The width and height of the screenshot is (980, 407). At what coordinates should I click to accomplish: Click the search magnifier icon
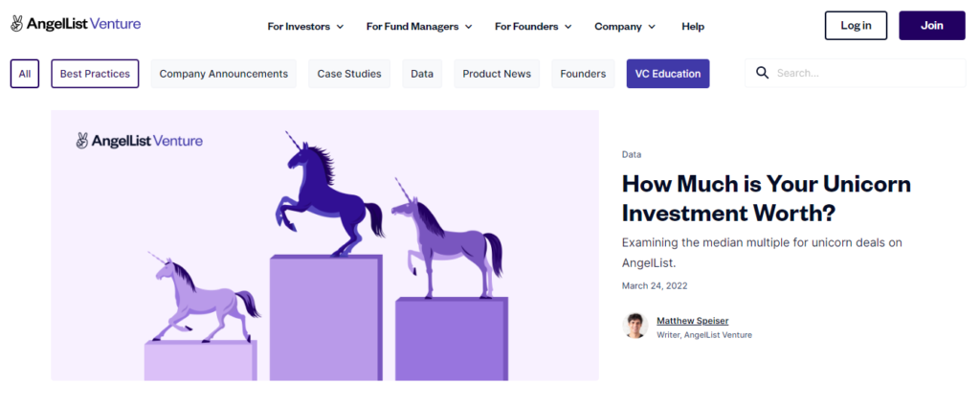click(x=763, y=73)
